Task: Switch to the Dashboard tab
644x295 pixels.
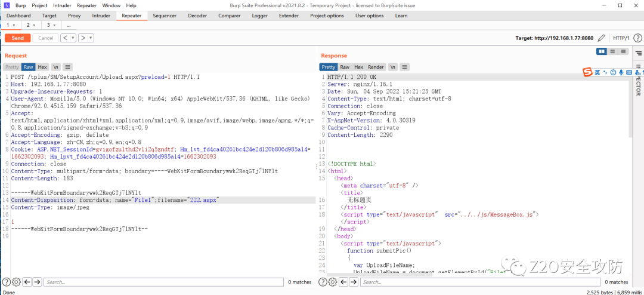Action: (18, 16)
